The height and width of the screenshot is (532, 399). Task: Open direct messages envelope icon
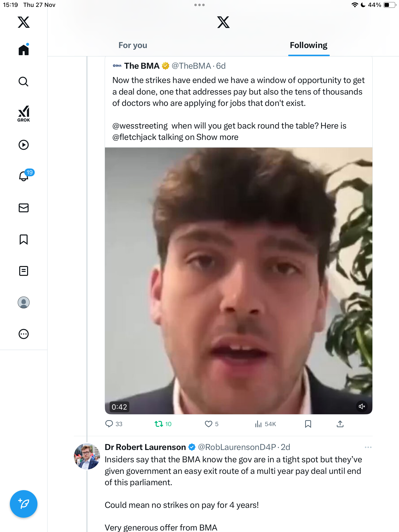click(24, 208)
